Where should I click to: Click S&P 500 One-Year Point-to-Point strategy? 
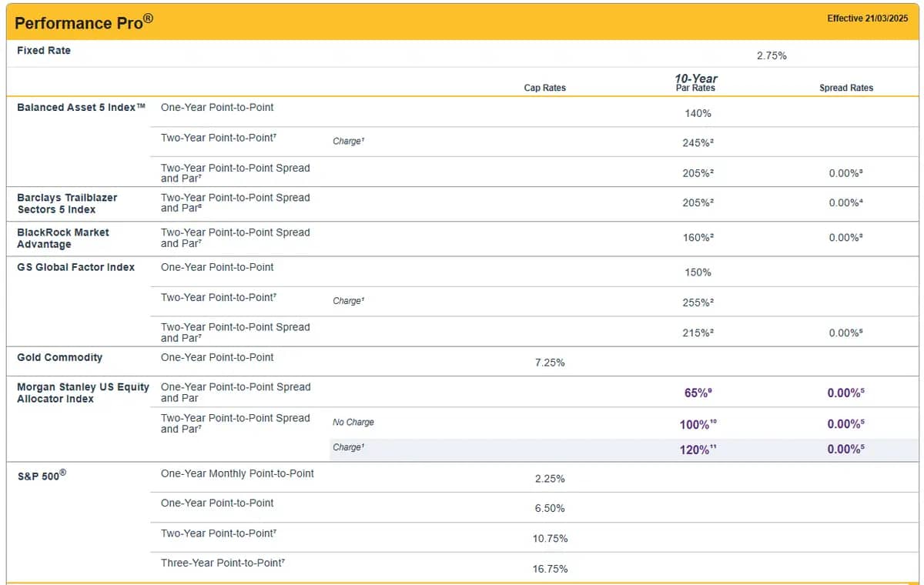coord(217,503)
